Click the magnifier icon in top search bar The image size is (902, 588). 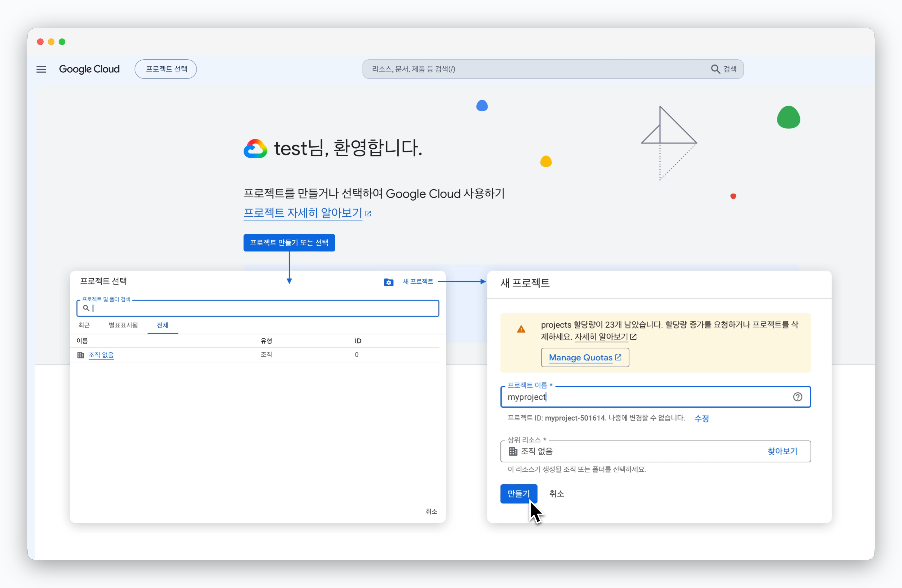click(715, 69)
